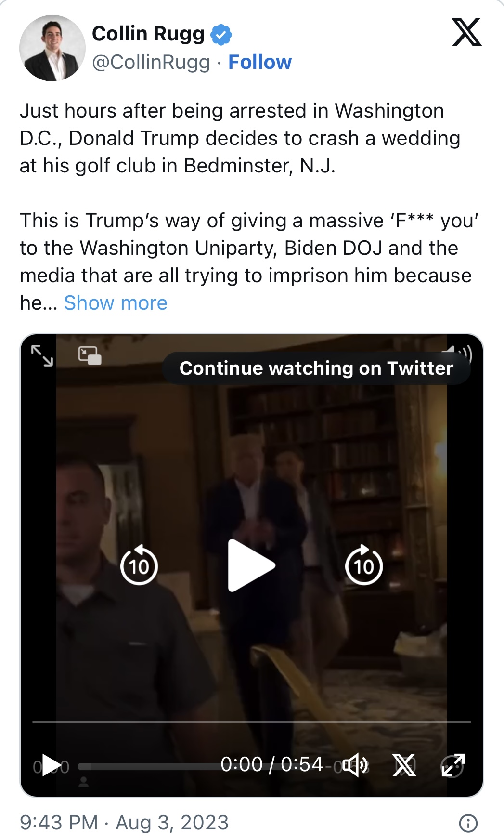Viewport: 504px width, 840px height.
Task: Mute the video using speaker icon
Action: pos(356,765)
